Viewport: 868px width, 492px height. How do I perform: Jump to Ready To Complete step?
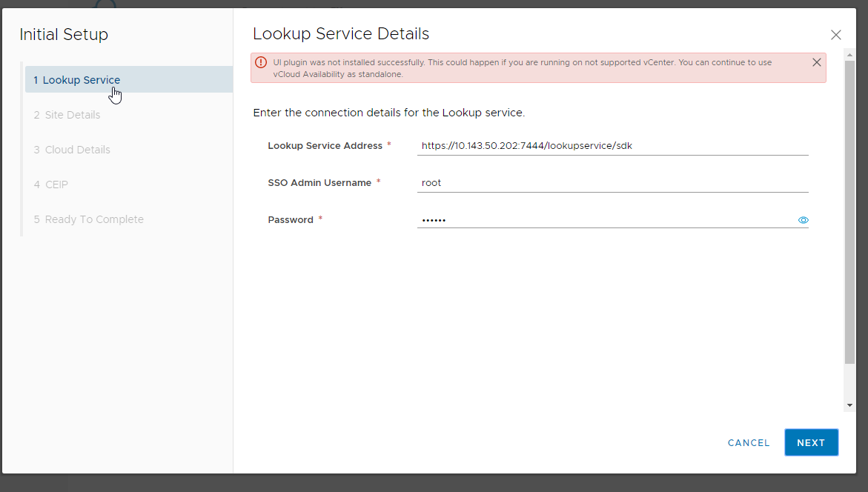pos(94,219)
